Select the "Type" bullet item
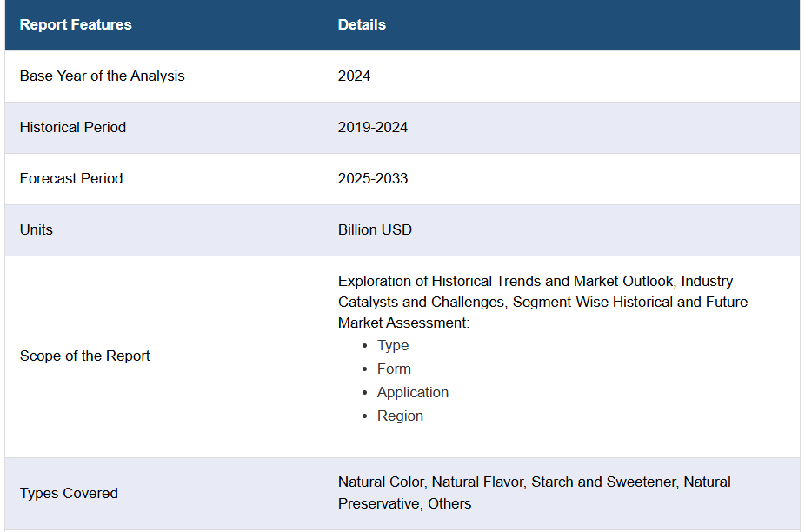Image resolution: width=805 pixels, height=532 pixels. [x=393, y=346]
